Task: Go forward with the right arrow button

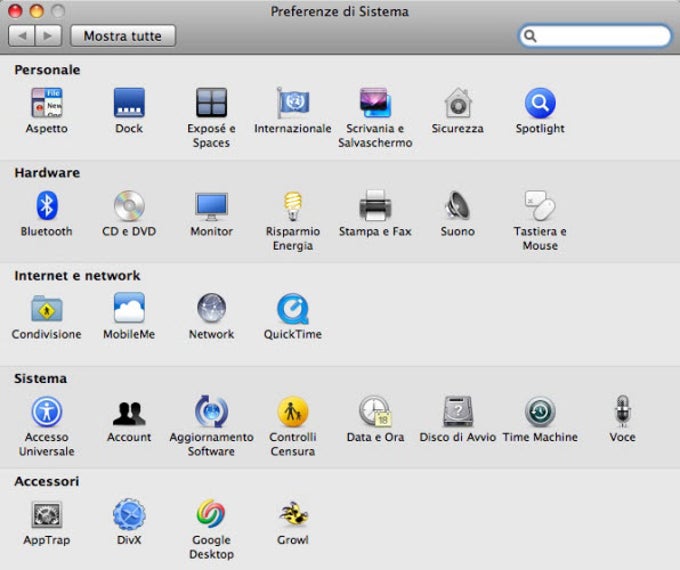Action: pos(49,36)
